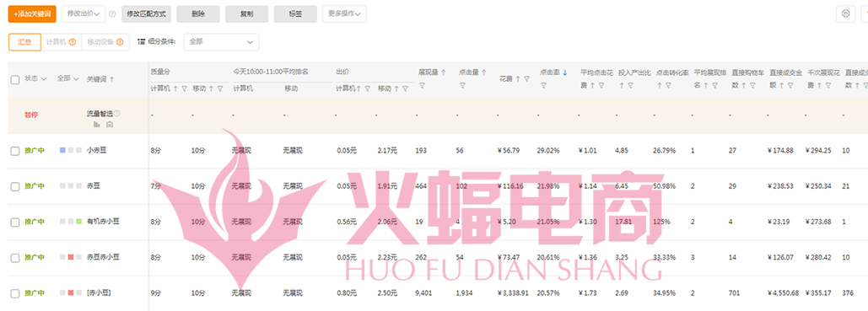Click the help icon next to 修改出价
This screenshot has height=311, width=868.
[x=112, y=14]
